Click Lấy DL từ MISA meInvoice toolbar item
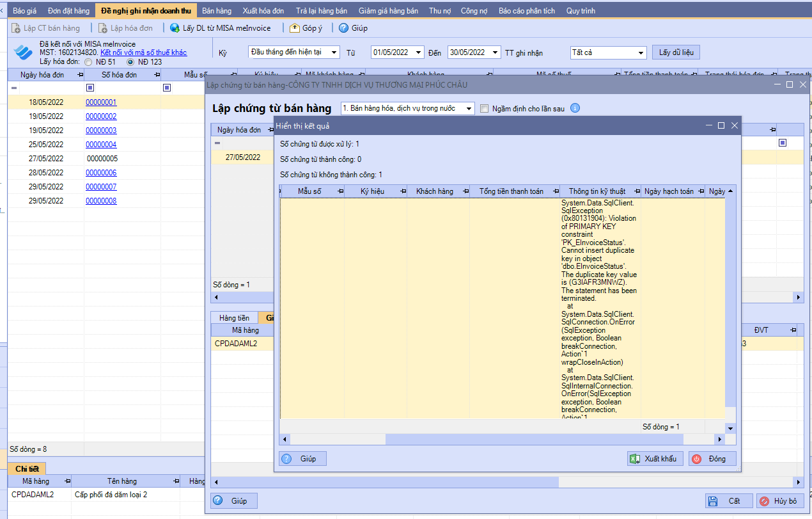 [221, 28]
